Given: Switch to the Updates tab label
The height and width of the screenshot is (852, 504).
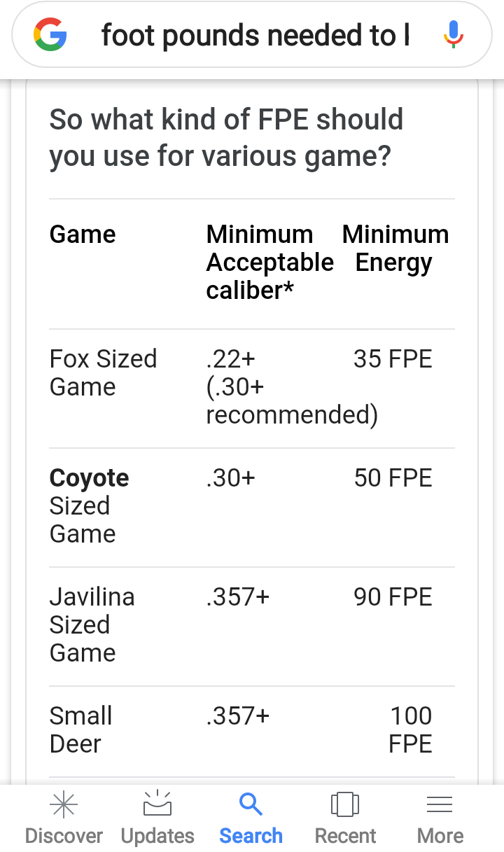Looking at the screenshot, I should (157, 836).
